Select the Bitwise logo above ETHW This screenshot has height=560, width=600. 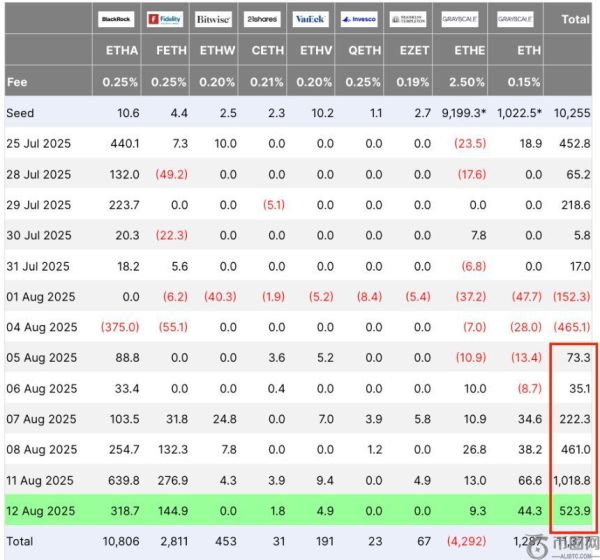(213, 19)
